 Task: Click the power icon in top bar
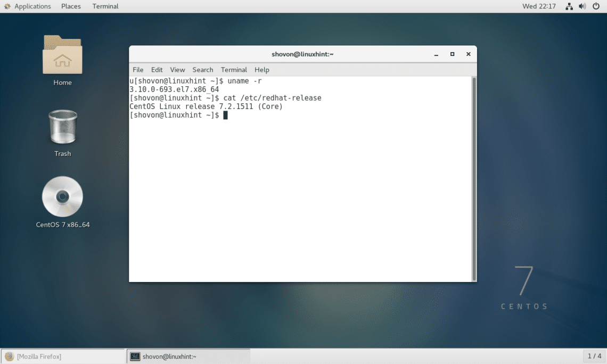[596, 6]
